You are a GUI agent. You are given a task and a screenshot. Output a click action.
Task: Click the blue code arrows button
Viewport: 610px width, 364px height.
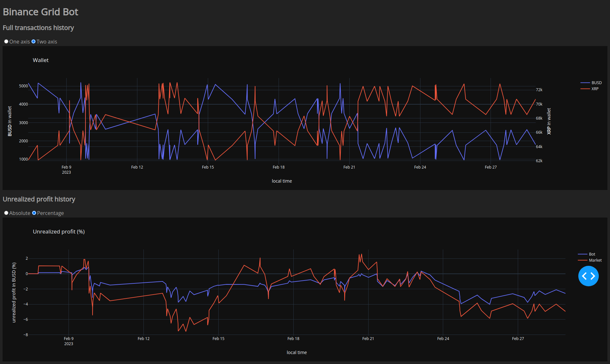pyautogui.click(x=588, y=276)
